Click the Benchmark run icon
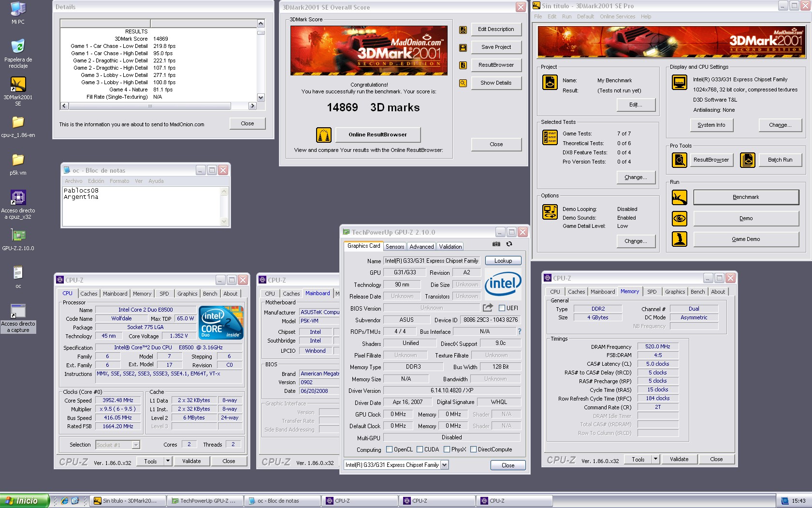 coord(680,197)
